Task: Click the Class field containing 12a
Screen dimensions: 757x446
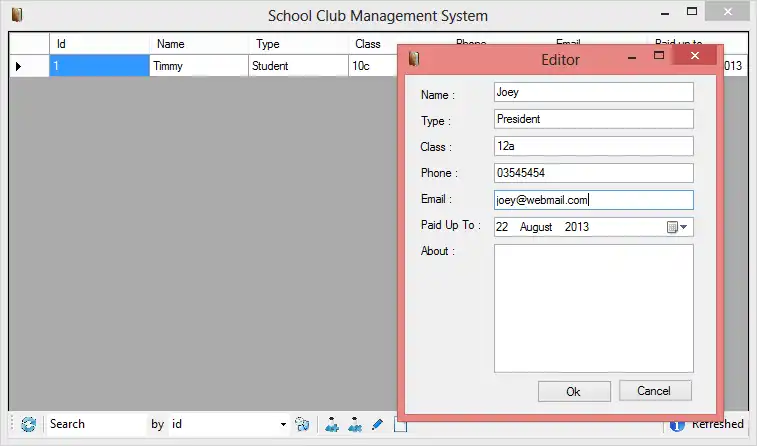Action: tap(593, 146)
